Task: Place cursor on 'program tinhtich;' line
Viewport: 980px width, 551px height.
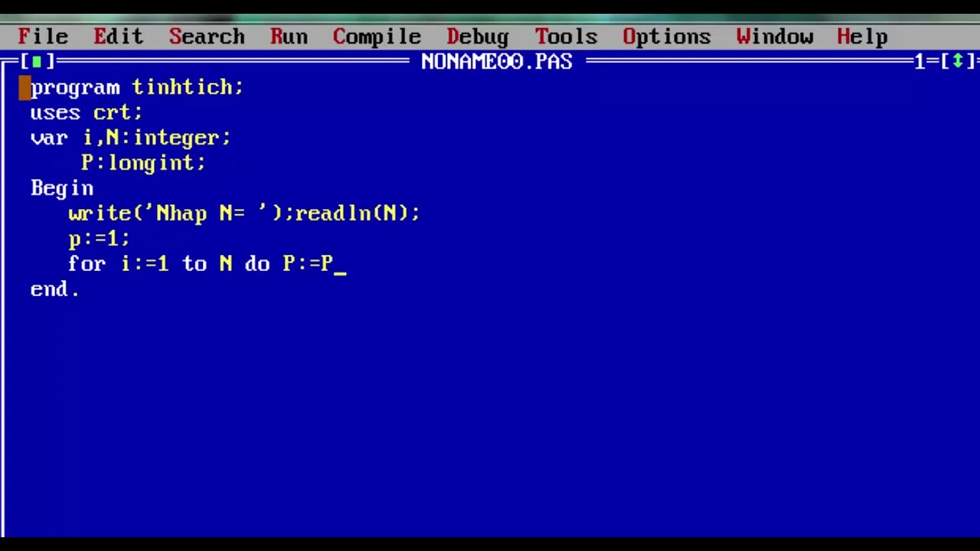Action: point(136,87)
